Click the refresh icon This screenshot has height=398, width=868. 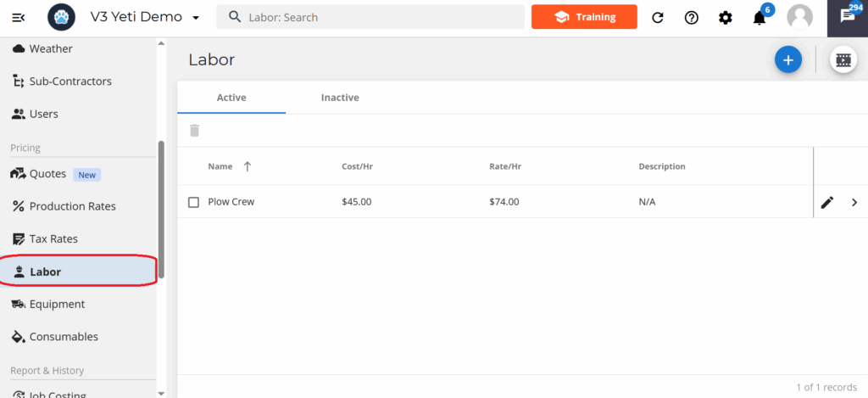coord(657,18)
